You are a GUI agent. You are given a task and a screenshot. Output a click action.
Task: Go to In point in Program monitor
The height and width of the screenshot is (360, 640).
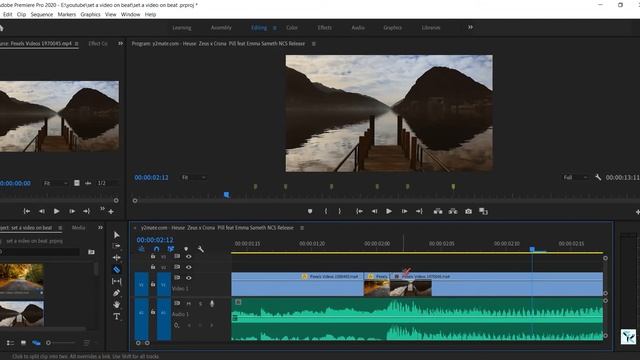pyautogui.click(x=359, y=211)
